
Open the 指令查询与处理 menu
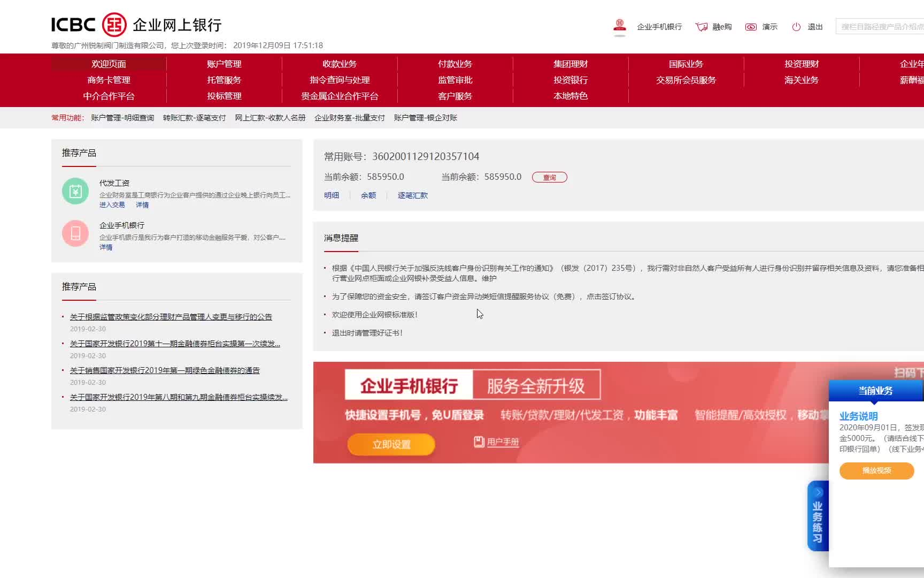pyautogui.click(x=340, y=80)
